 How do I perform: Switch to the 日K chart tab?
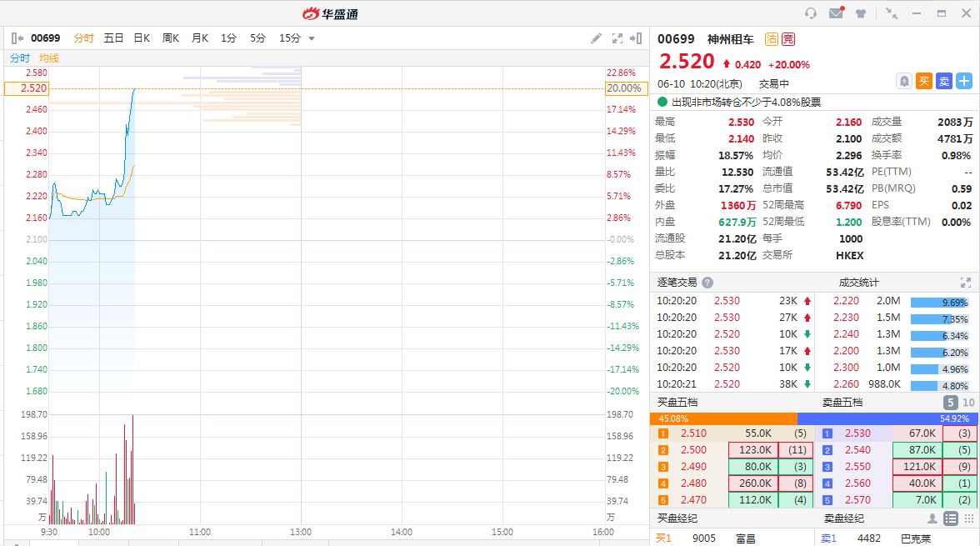[x=142, y=38]
